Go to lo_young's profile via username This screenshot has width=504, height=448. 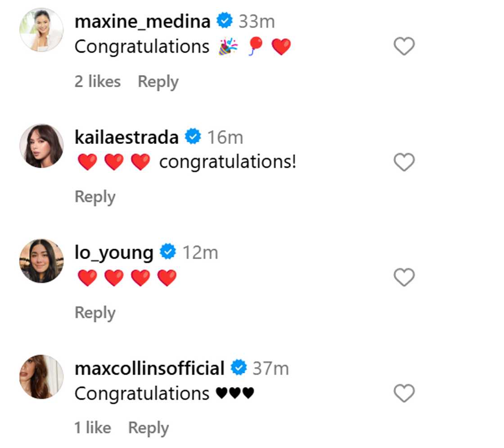pos(114,252)
